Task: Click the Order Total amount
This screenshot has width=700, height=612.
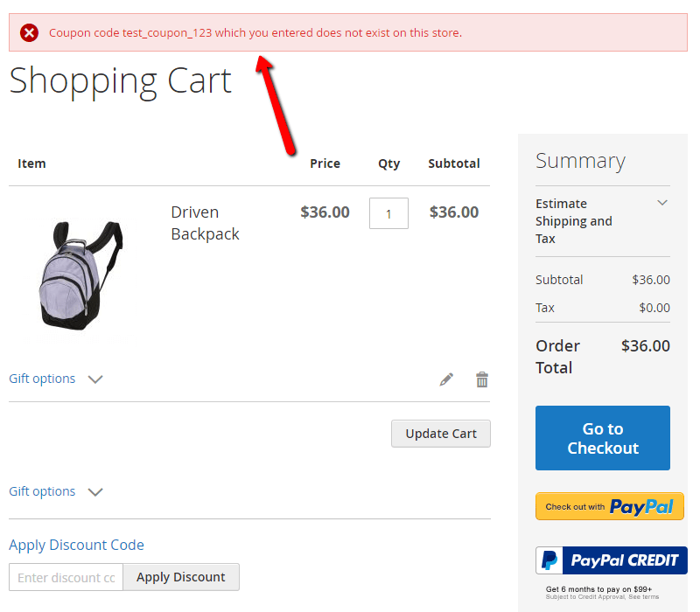Action: tap(645, 345)
